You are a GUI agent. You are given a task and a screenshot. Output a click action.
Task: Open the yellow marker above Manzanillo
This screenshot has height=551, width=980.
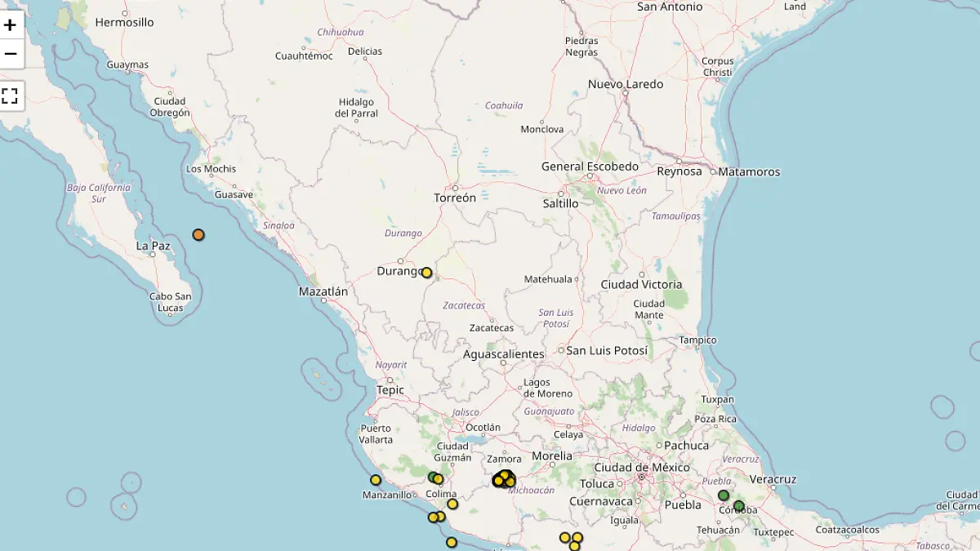coord(376,480)
